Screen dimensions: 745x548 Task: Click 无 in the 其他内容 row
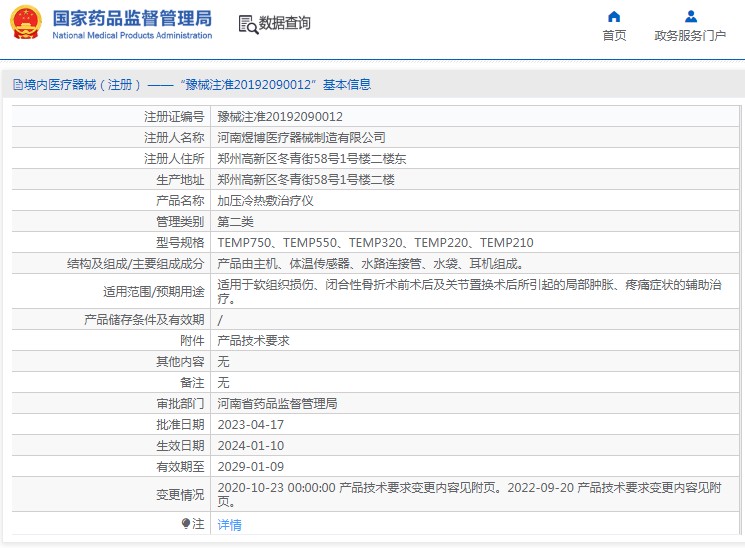223,362
